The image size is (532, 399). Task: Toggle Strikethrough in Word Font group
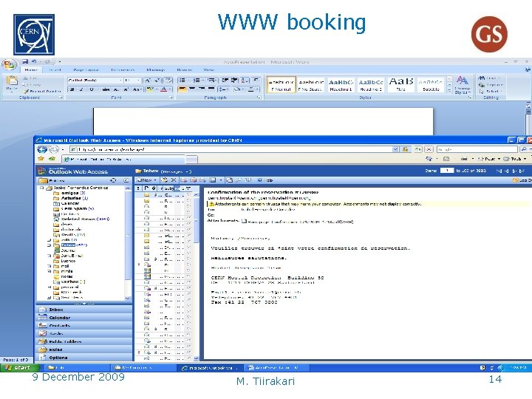click(106, 89)
